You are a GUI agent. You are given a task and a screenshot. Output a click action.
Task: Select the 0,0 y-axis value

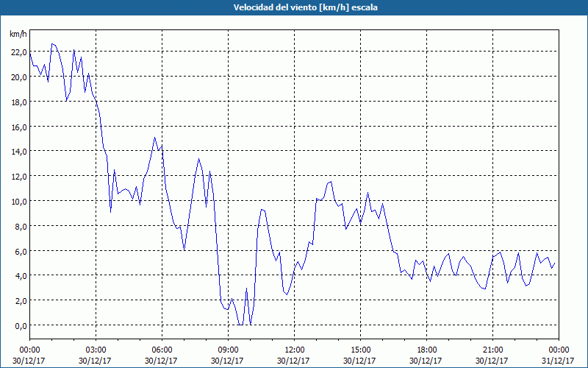(21, 326)
